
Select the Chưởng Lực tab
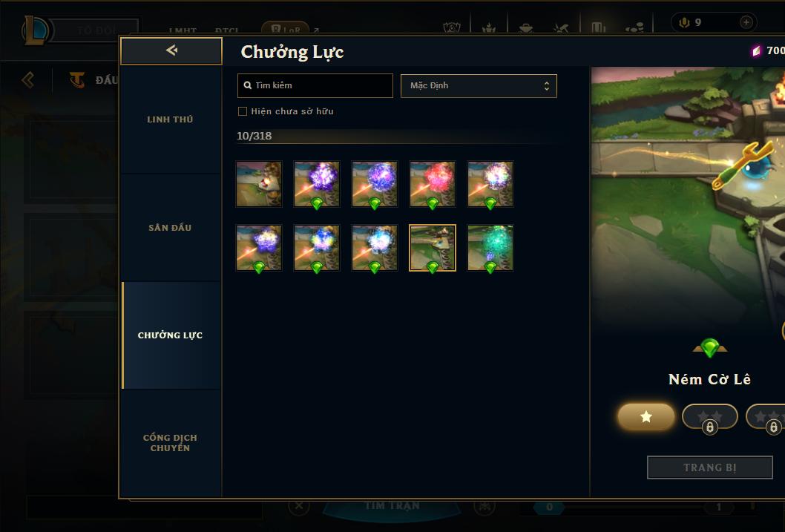pyautogui.click(x=171, y=335)
